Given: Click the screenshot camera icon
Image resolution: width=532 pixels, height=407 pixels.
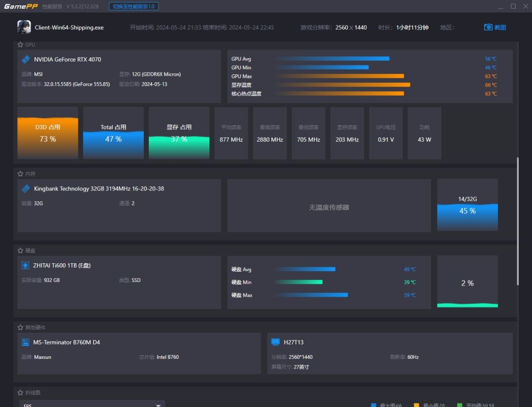Looking at the screenshot, I should coord(488,28).
